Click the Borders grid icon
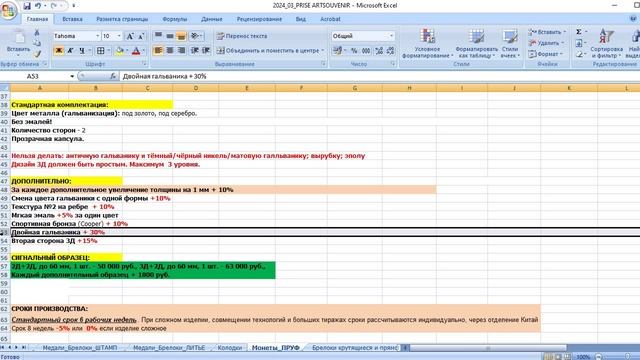 [x=100, y=51]
